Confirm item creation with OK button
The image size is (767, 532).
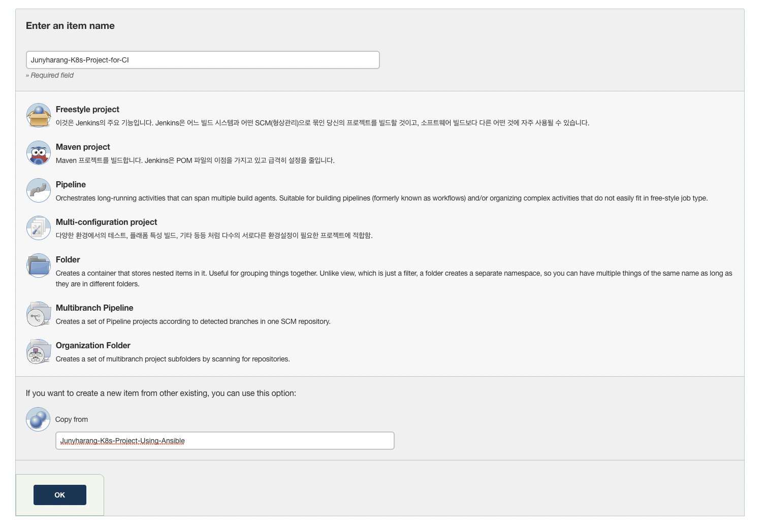click(60, 495)
